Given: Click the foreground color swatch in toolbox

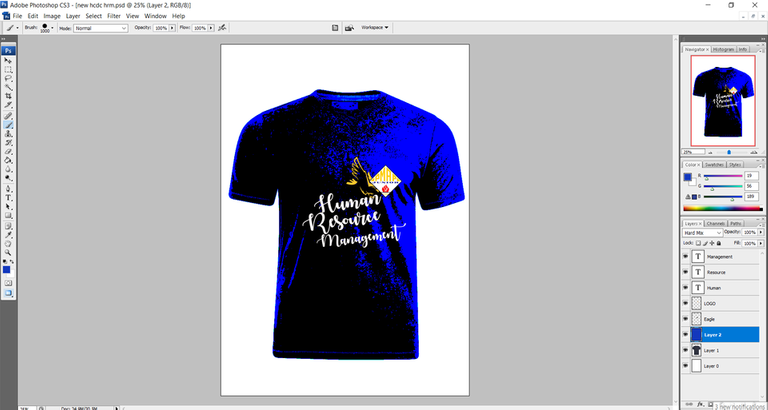Looking at the screenshot, I should [x=6, y=270].
